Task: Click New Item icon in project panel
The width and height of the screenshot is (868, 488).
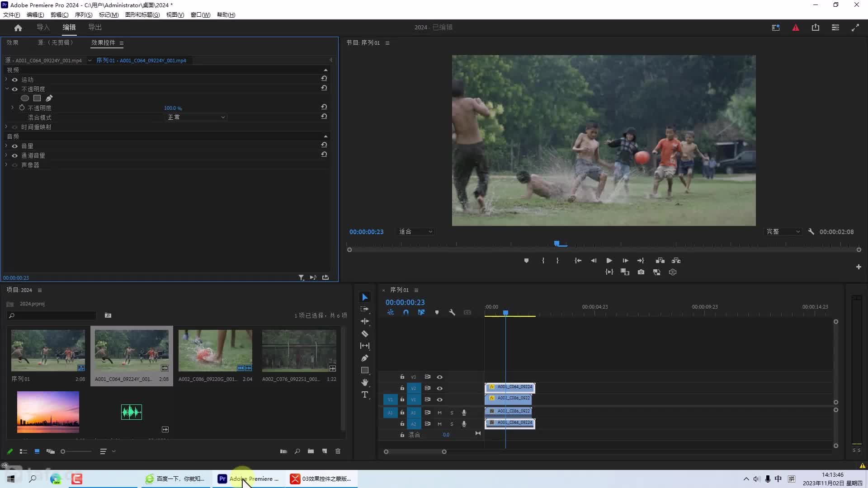Action: 324,451
